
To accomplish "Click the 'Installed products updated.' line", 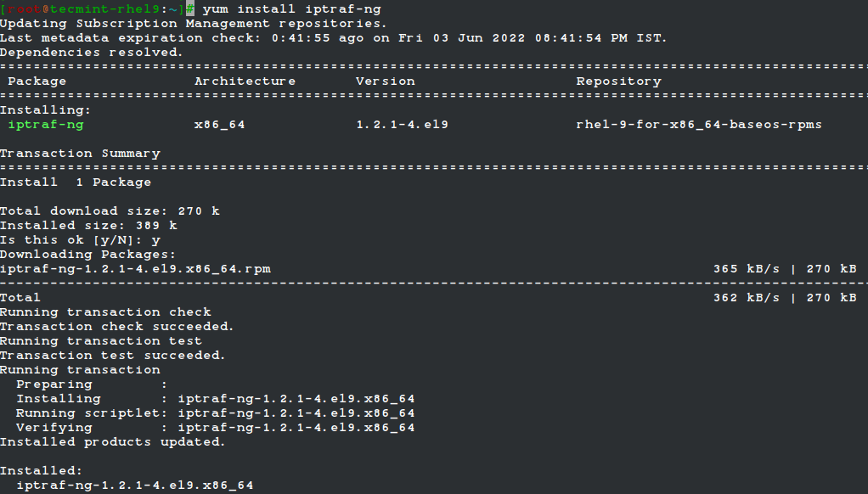I will click(112, 442).
